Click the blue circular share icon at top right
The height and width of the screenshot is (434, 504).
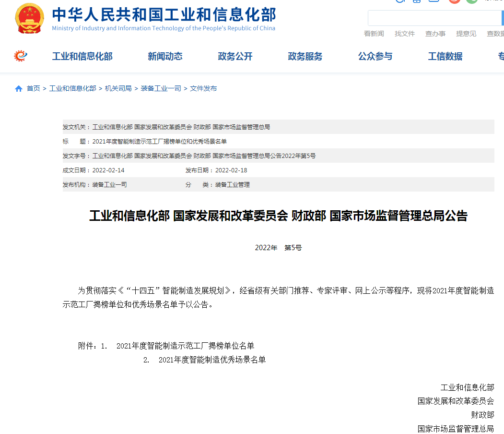click(400, 2)
